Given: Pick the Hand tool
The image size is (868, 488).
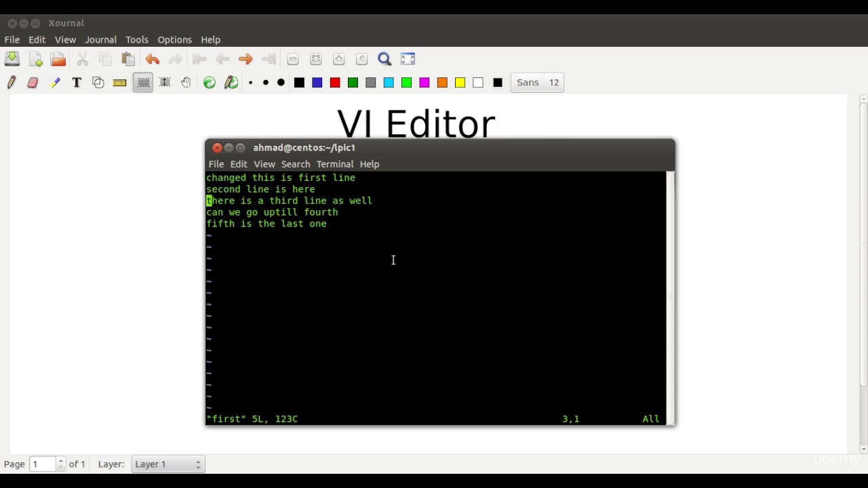Looking at the screenshot, I should (x=186, y=83).
